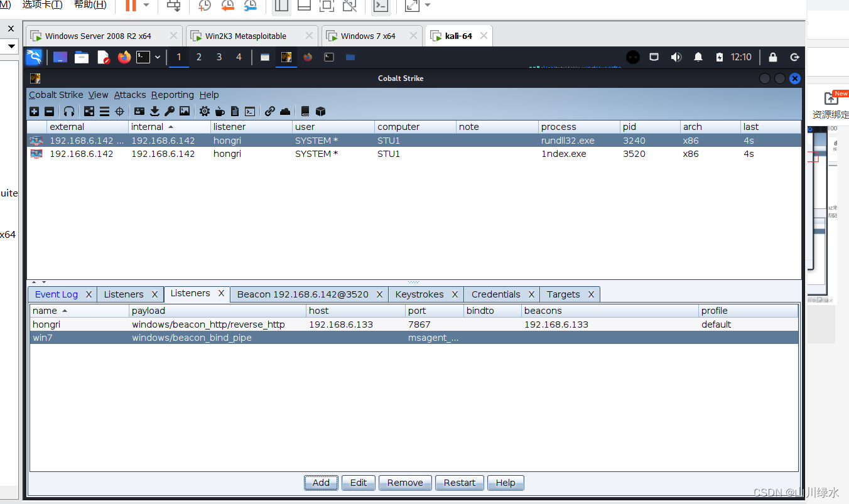849x504 pixels.
Task: Click the VMware fullscreen icon
Action: (x=327, y=6)
